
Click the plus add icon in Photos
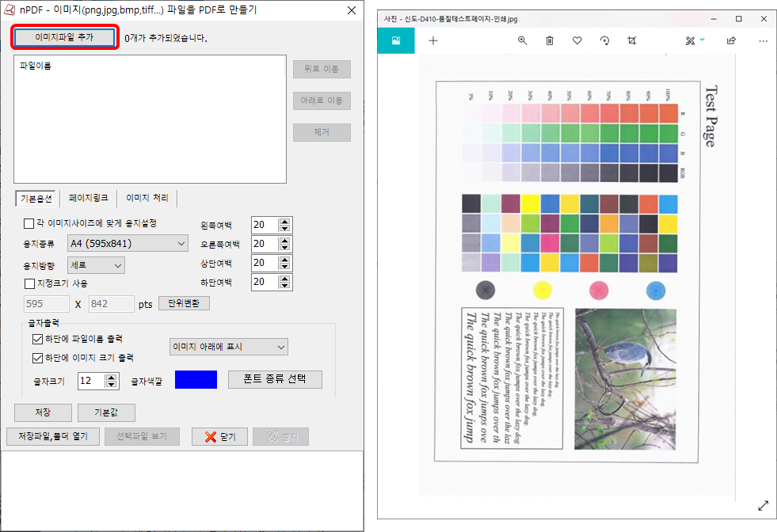433,40
